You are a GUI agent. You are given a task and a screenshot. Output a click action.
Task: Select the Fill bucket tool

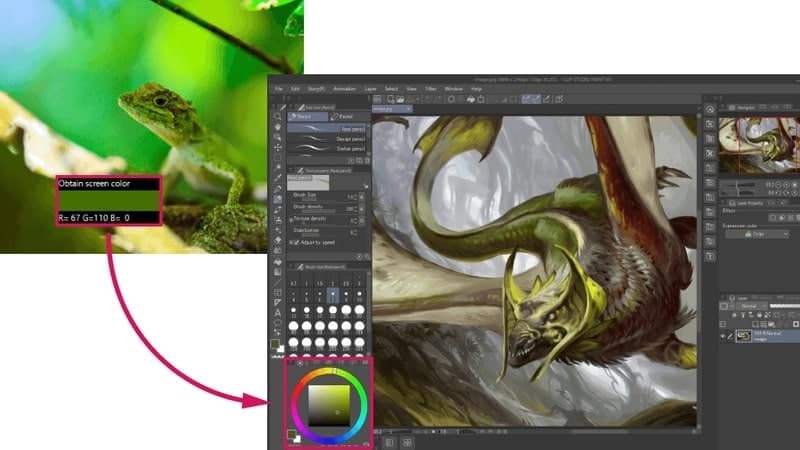click(x=278, y=262)
